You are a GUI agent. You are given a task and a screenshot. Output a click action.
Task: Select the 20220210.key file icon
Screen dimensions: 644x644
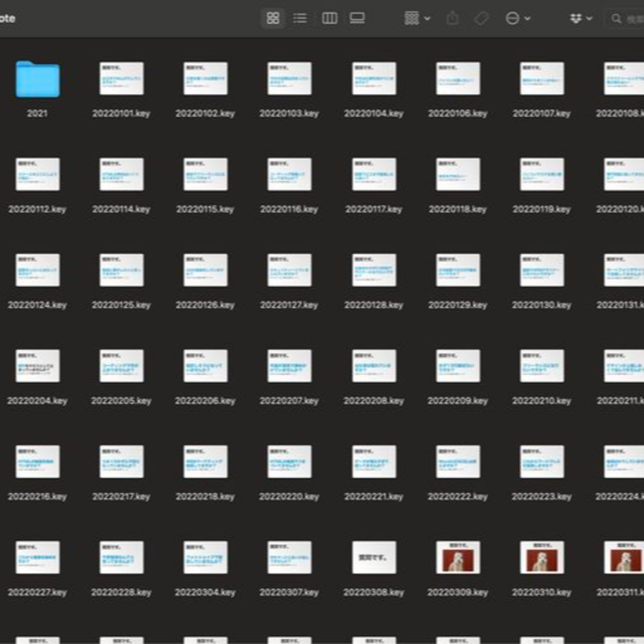click(x=542, y=366)
